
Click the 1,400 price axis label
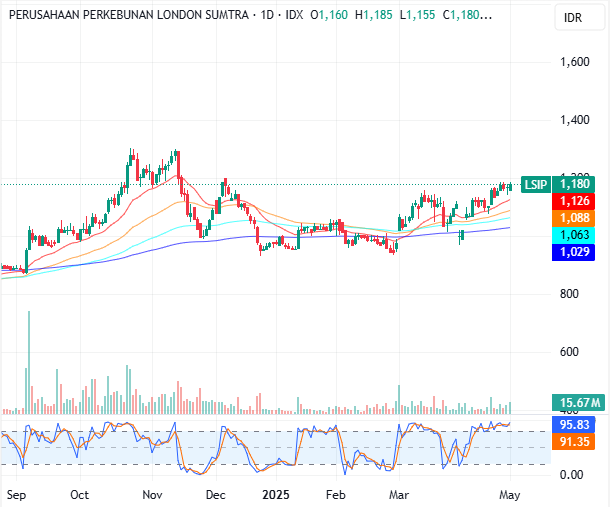pos(575,120)
